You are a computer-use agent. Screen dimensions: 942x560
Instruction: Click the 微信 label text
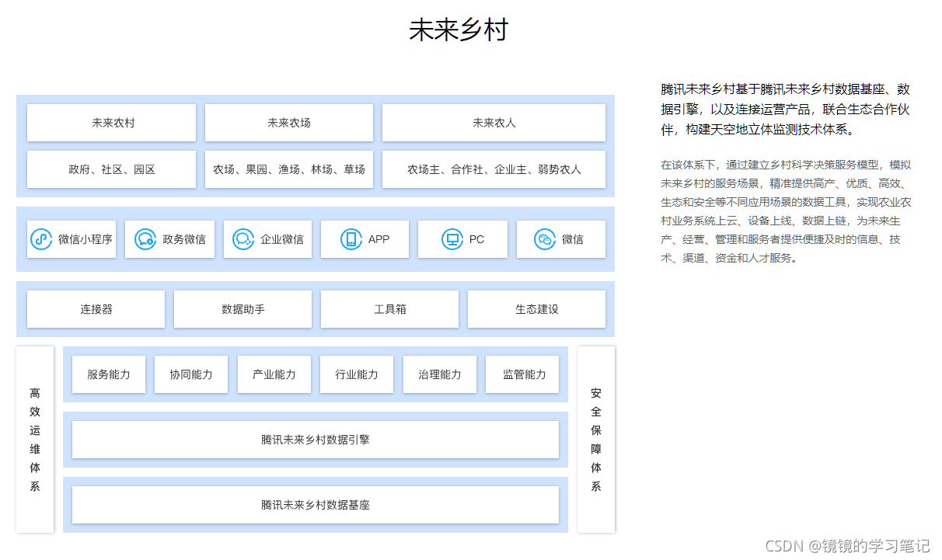(x=573, y=239)
